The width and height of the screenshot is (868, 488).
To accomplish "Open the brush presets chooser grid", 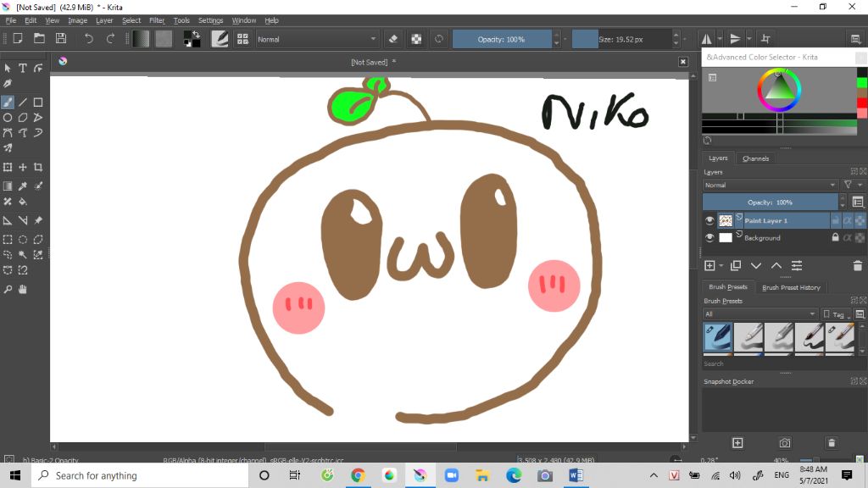I will (242, 39).
